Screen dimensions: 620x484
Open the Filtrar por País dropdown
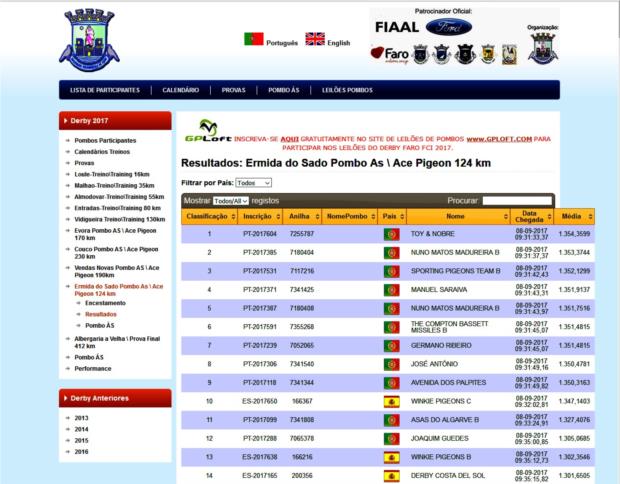(x=253, y=183)
